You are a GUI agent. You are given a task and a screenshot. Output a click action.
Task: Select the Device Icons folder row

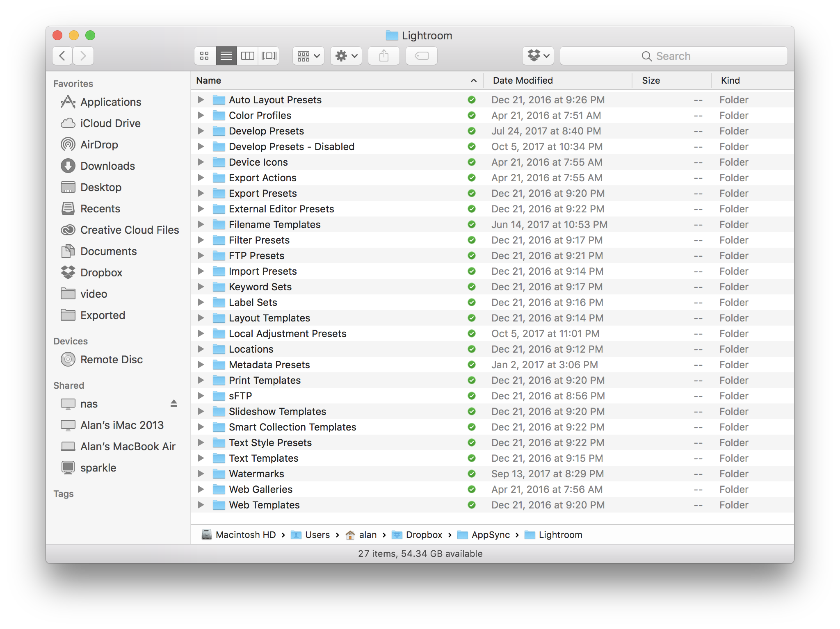click(493, 162)
